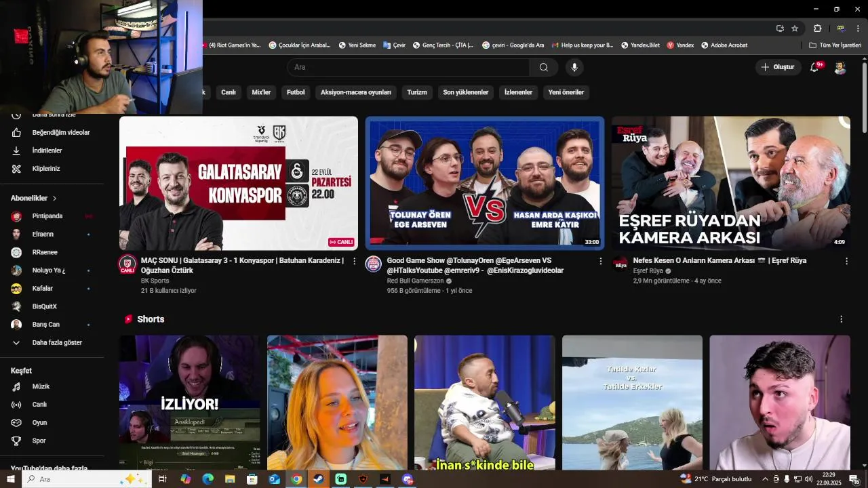Select the Yeni öneriler chip
The height and width of the screenshot is (488, 868).
tap(566, 92)
